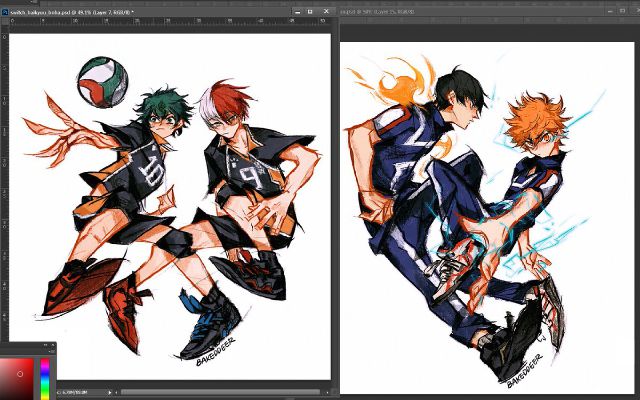Click the rainbow hue slider in the color panel
The width and height of the screenshot is (640, 400).
pos(45,379)
